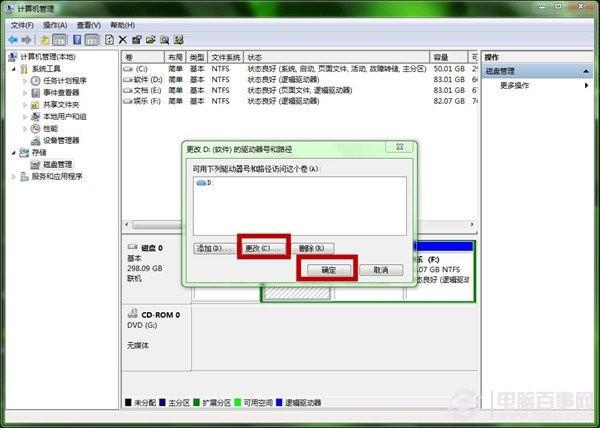Click the black X delete toolbar icon
This screenshot has width=600, height=428.
click(x=122, y=39)
